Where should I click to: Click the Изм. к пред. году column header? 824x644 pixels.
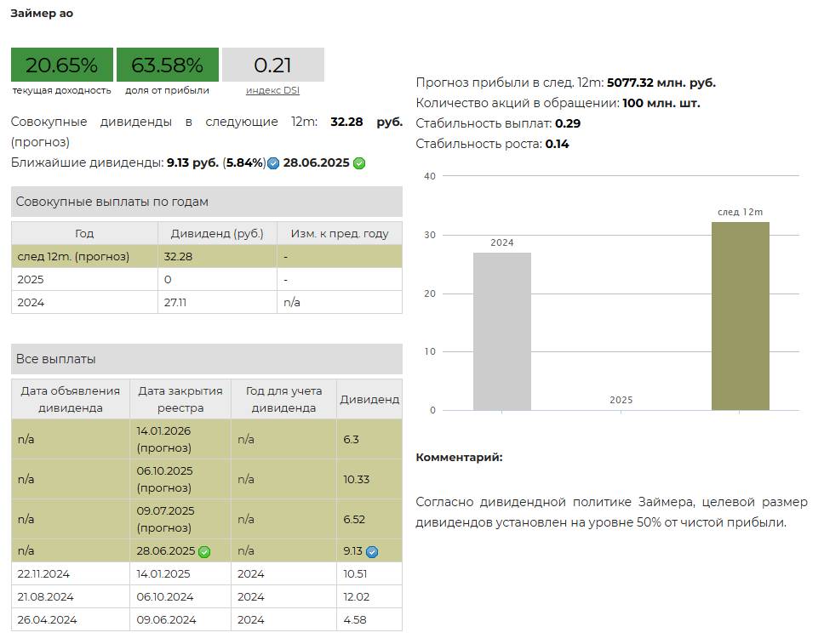click(x=339, y=233)
